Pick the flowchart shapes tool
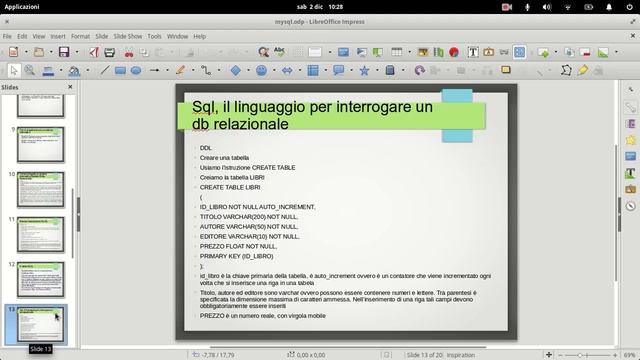Screen dimensions: 640x360 (313, 70)
